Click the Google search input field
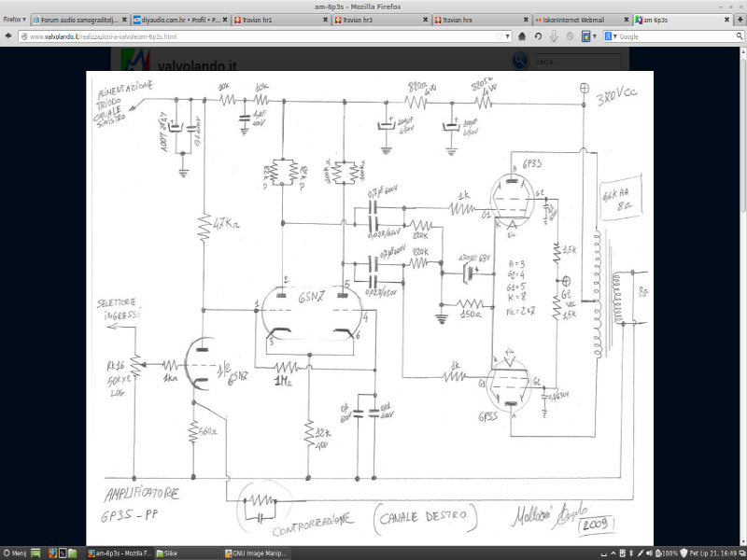Viewport: 747px width, 560px height. coord(674,36)
